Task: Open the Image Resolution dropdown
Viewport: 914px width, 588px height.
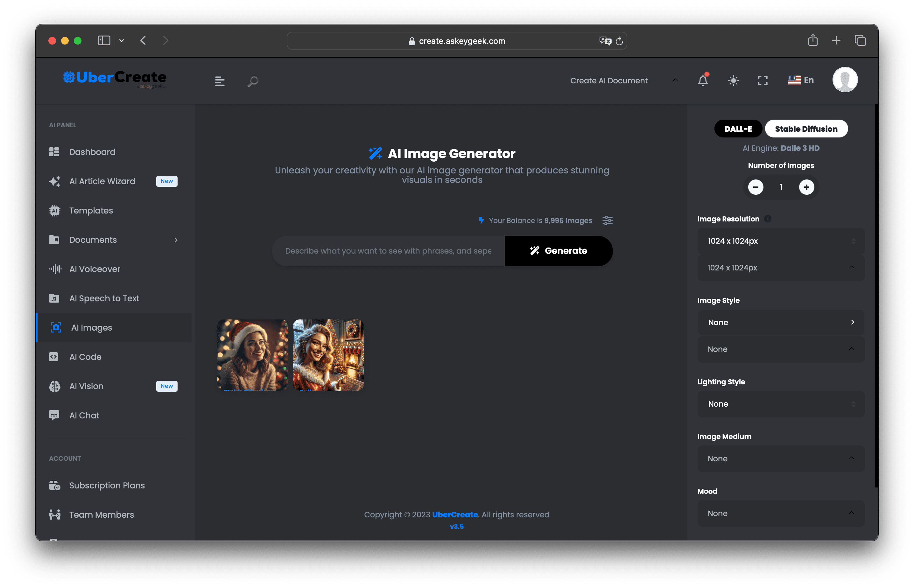Action: [780, 241]
